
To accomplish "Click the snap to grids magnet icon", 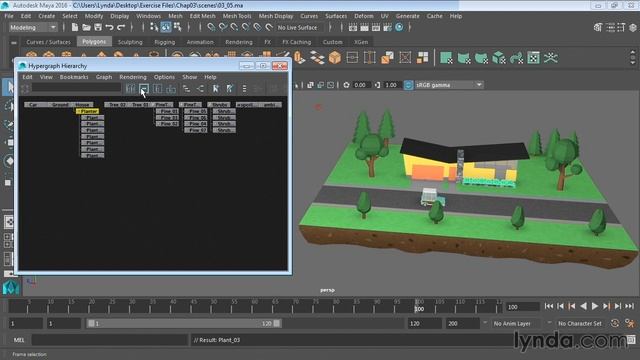I will [x=211, y=27].
